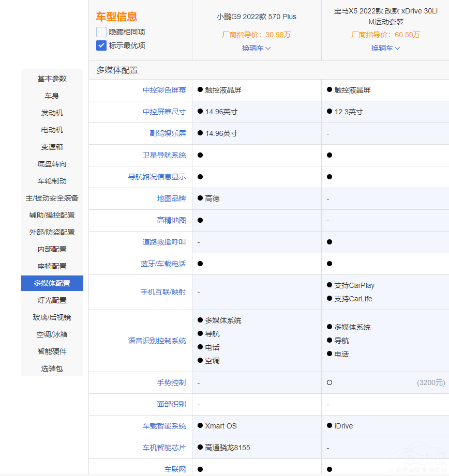The width and height of the screenshot is (449, 476).
Task: Click the 手势控制 parameter link
Action: tap(171, 383)
